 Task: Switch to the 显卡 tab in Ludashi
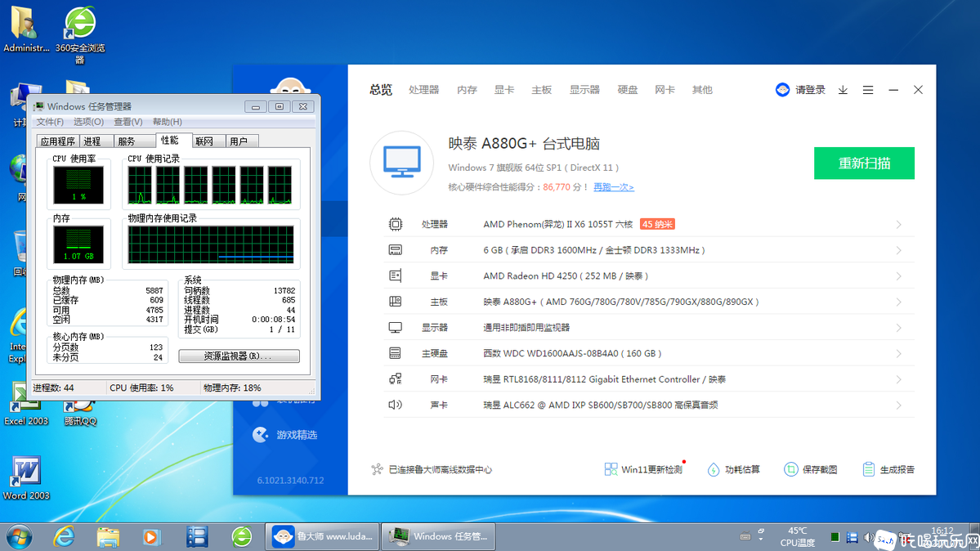pyautogui.click(x=503, y=90)
